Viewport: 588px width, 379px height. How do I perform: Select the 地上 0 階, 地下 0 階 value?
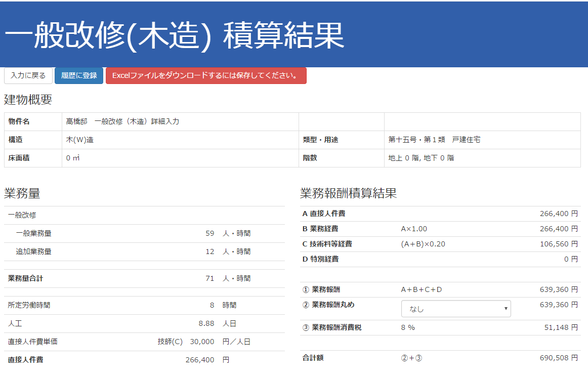(x=421, y=158)
